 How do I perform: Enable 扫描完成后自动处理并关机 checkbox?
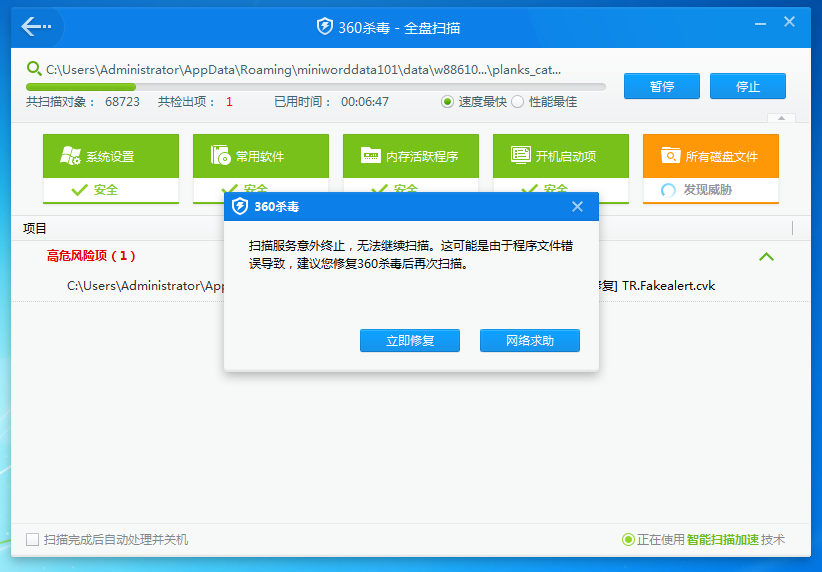tap(33, 539)
